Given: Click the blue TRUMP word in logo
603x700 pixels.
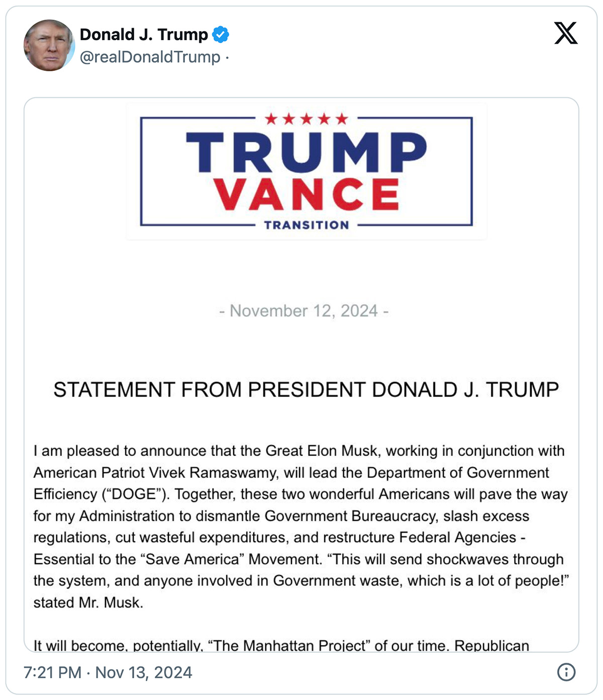Looking at the screenshot, I should tap(307, 152).
